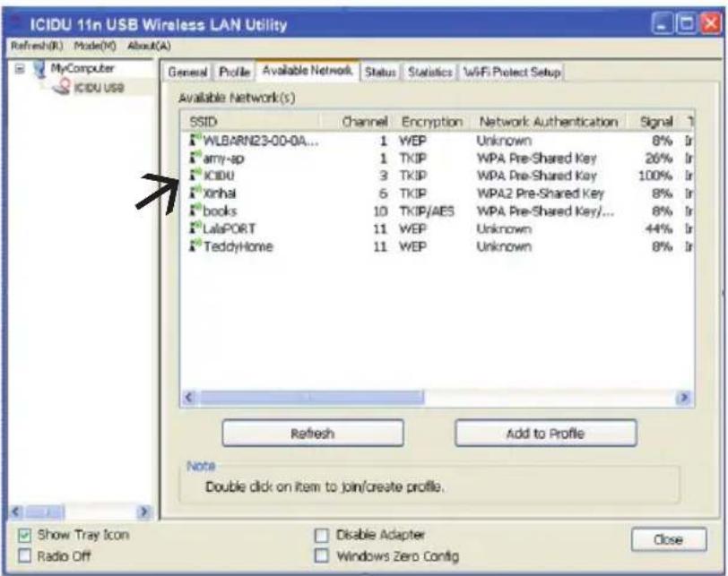Click the tree pane scroll-left arrow
The height and width of the screenshot is (576, 728).
(15, 512)
